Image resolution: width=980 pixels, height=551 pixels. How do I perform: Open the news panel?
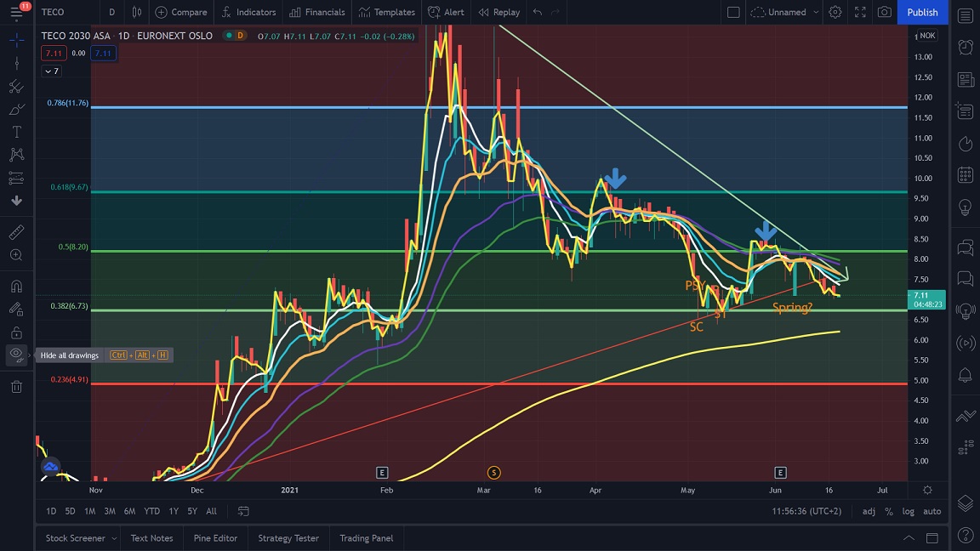966,79
